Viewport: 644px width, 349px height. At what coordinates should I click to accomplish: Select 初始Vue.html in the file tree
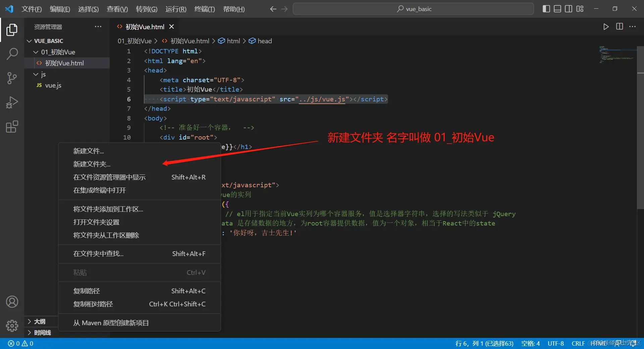[x=67, y=63]
